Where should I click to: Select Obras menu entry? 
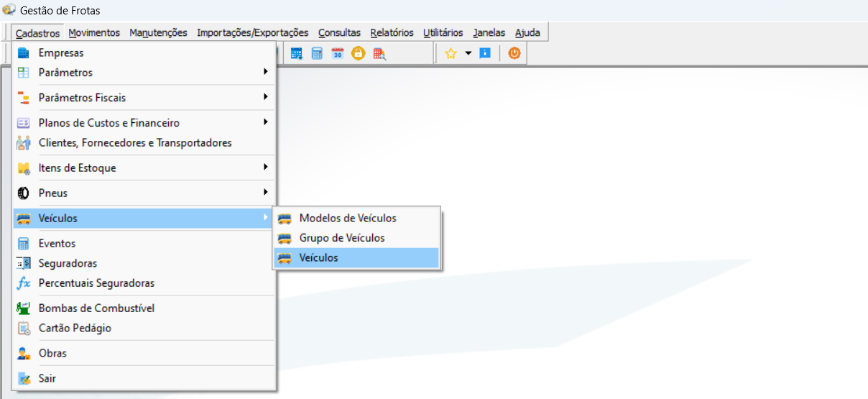pos(144,354)
